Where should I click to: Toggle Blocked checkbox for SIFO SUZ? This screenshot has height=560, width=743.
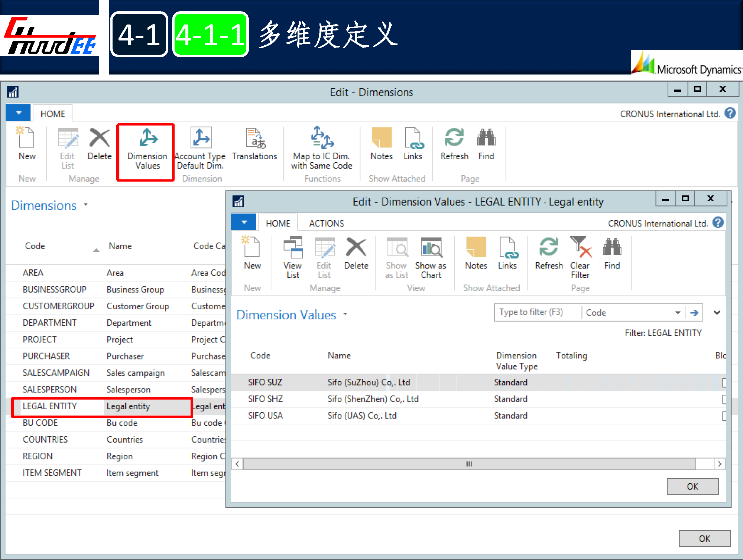coord(724,382)
